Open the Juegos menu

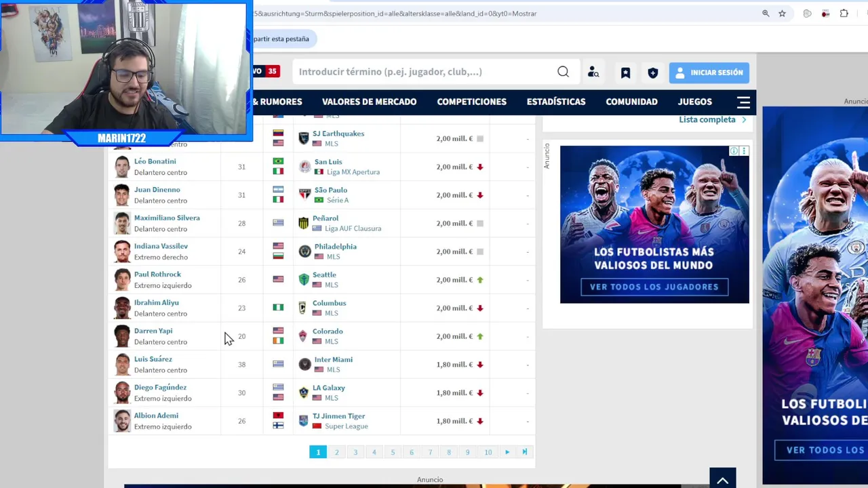point(695,102)
